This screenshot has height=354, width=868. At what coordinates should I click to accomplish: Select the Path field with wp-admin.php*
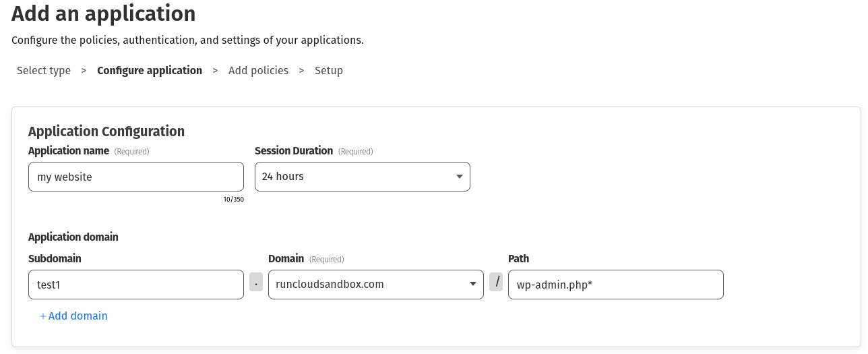(x=615, y=285)
